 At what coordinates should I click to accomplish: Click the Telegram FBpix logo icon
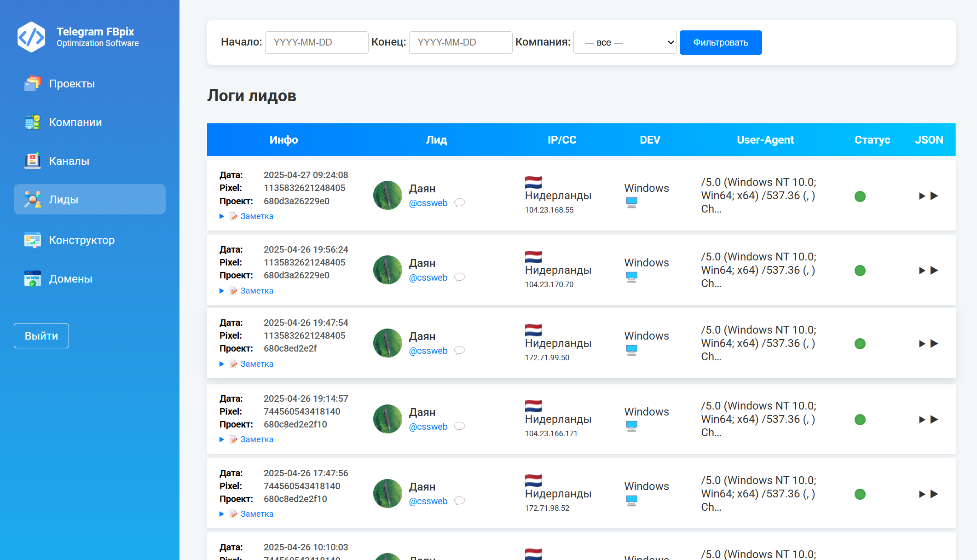(31, 37)
